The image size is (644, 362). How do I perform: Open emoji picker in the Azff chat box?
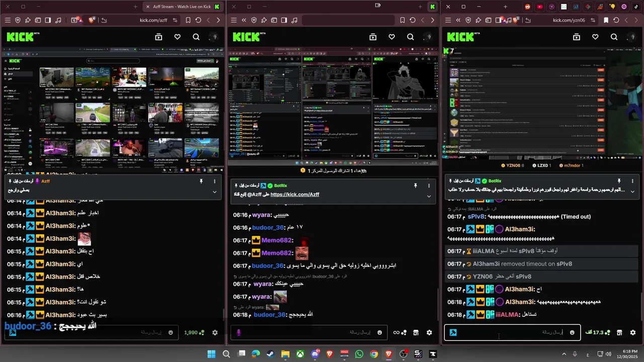point(171,332)
